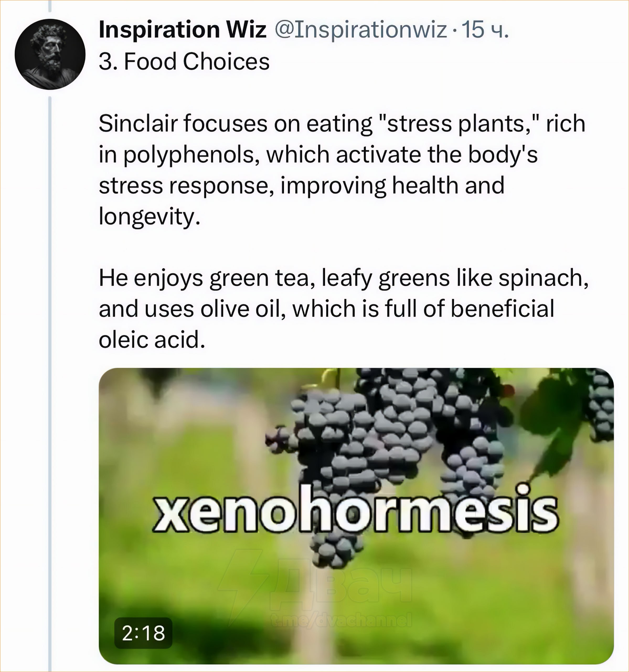The width and height of the screenshot is (629, 672).
Task: Open the Inspiration Wiz profile avatar
Action: 50,54
